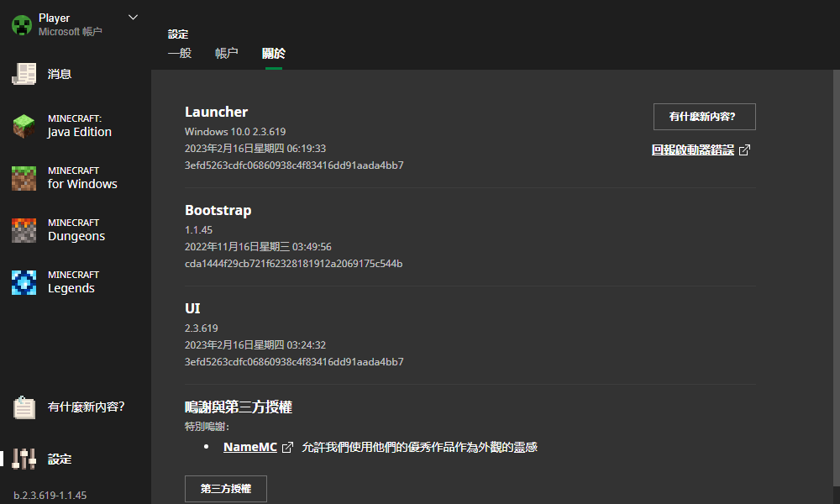This screenshot has height=504, width=840.
Task: Select the 關於 tab
Action: pyautogui.click(x=274, y=53)
